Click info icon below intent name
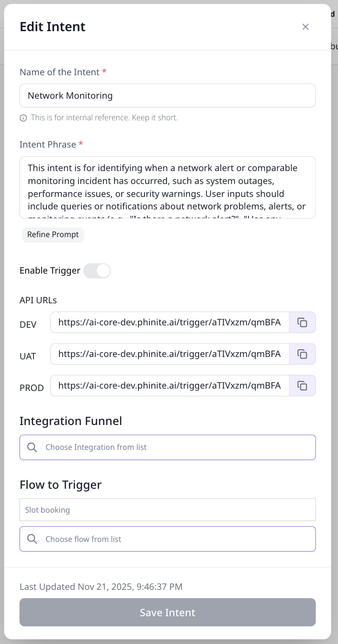 [x=23, y=118]
